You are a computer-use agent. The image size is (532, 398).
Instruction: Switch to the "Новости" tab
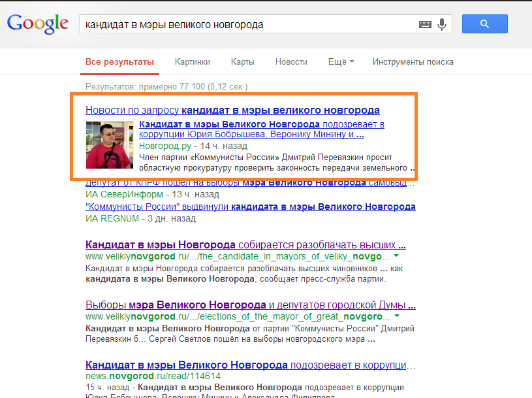click(x=291, y=62)
